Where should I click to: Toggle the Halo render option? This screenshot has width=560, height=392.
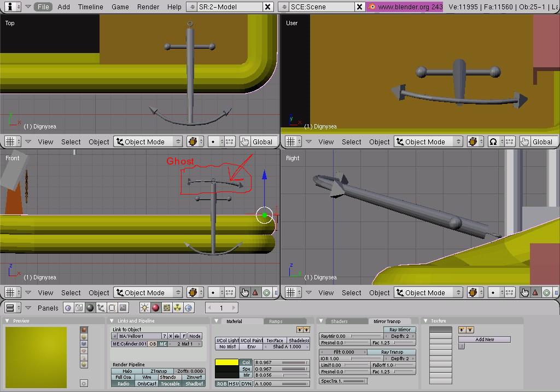point(127,371)
